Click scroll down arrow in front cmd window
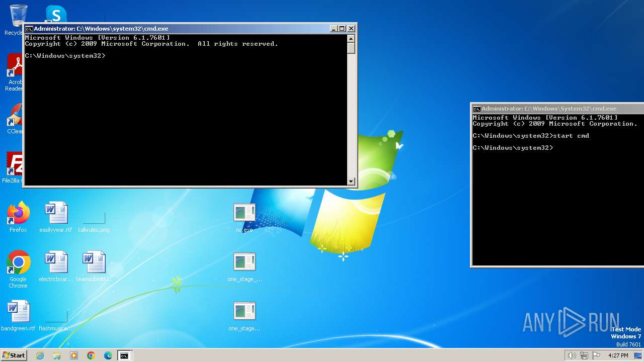The width and height of the screenshot is (644, 362). [x=351, y=181]
